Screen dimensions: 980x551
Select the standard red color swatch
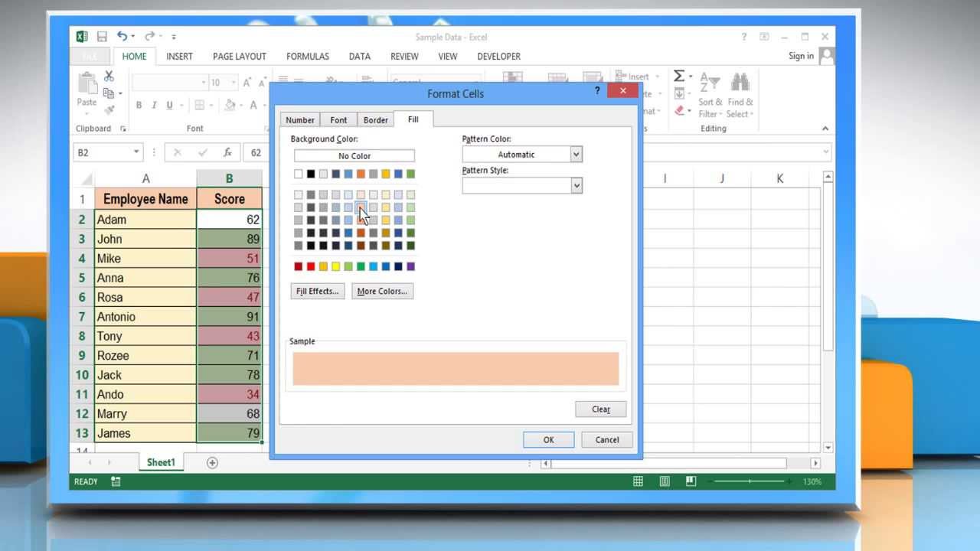tap(311, 266)
